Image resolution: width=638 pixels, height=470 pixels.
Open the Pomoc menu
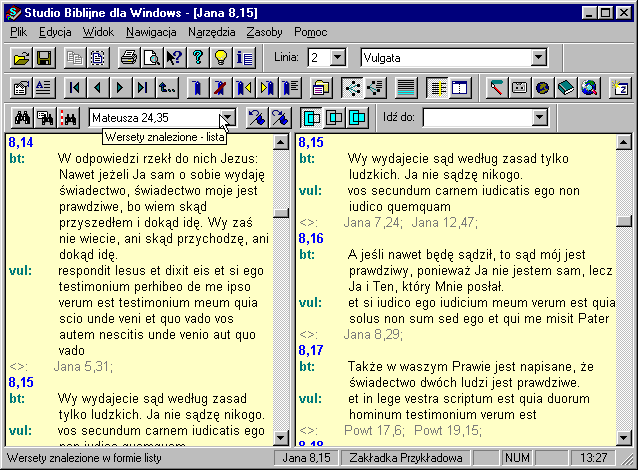click(310, 32)
